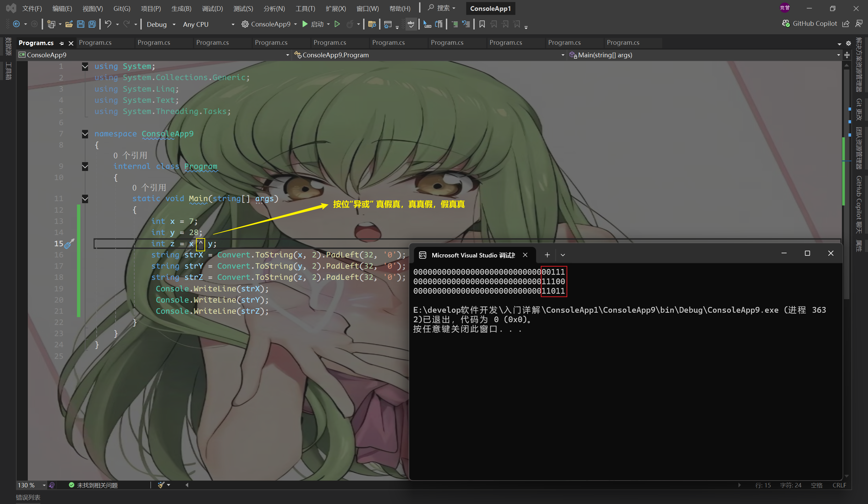Collapse the internal class Program block
This screenshot has width=868, height=504.
85,167
